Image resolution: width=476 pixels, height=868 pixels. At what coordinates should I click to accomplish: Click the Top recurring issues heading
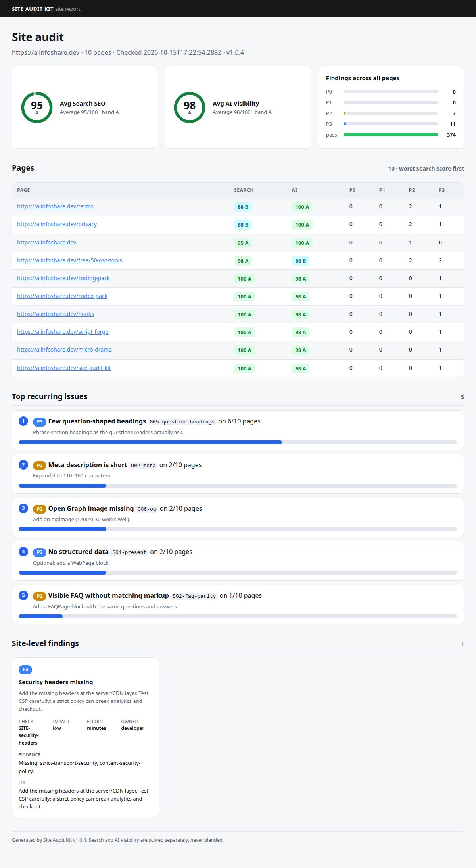point(50,396)
